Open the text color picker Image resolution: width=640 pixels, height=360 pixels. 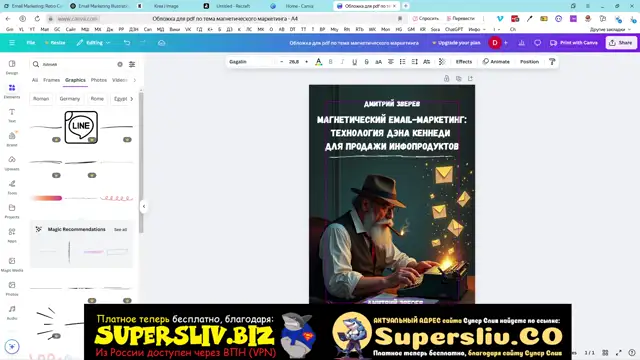pos(318,62)
